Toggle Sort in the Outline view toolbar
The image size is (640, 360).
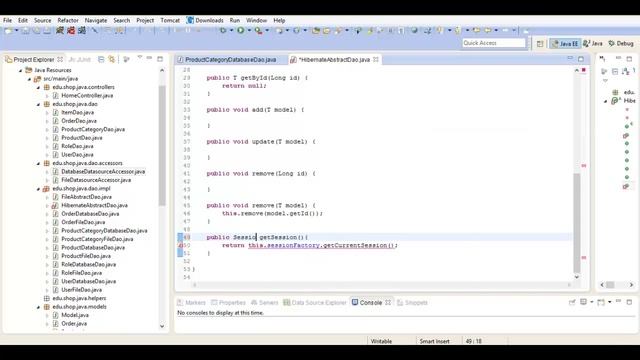(x=625, y=71)
